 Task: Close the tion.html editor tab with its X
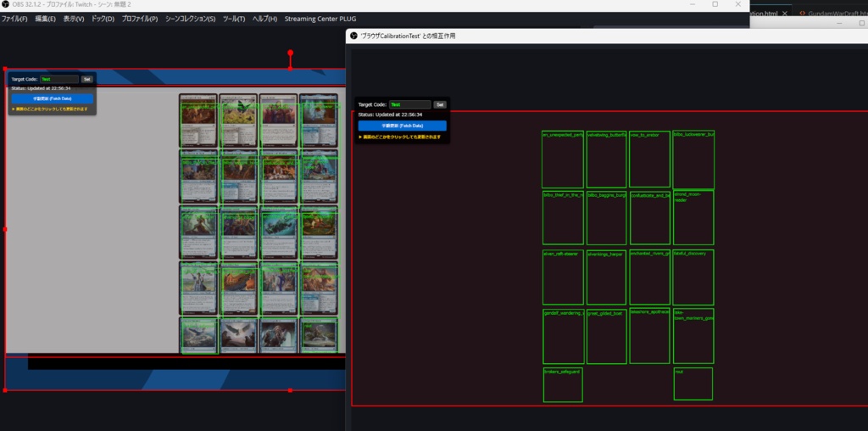click(784, 14)
